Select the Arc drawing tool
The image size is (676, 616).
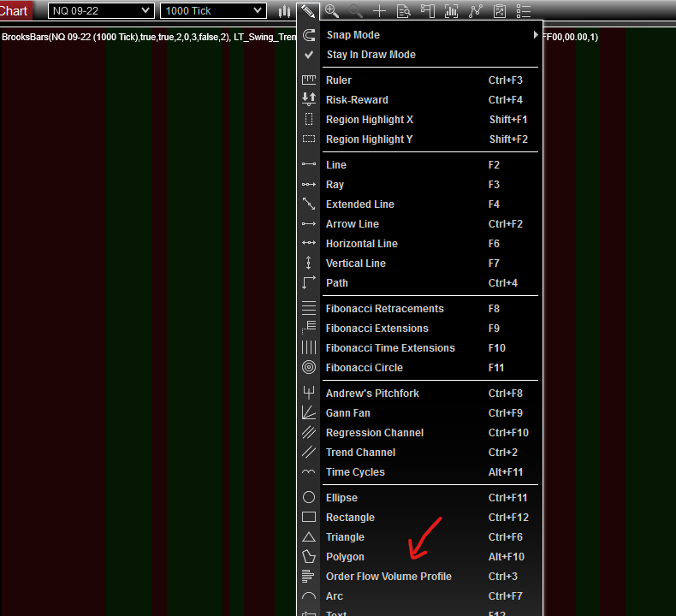(x=419, y=596)
